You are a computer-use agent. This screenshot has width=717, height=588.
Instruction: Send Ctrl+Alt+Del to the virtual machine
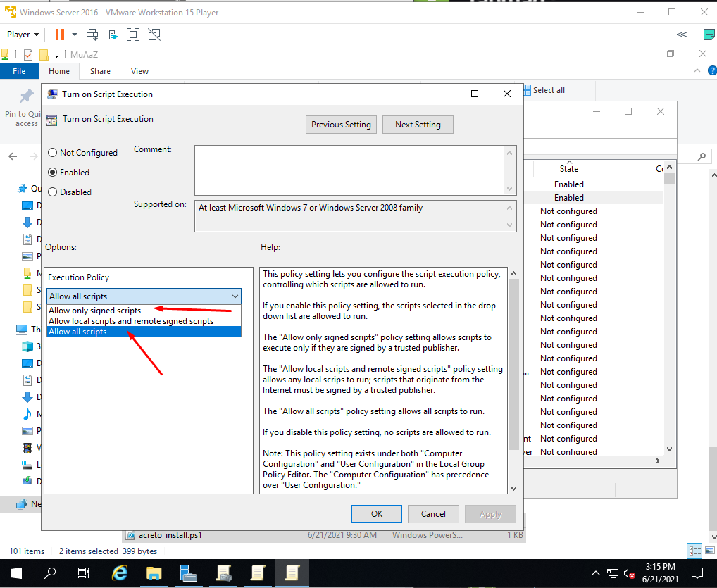92,35
